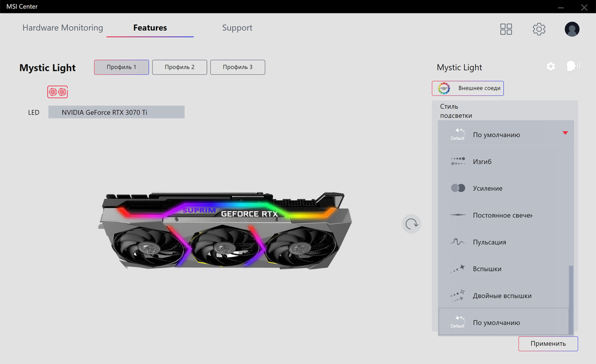
Task: Click the style list scrollbar thumb
Action: point(571,300)
